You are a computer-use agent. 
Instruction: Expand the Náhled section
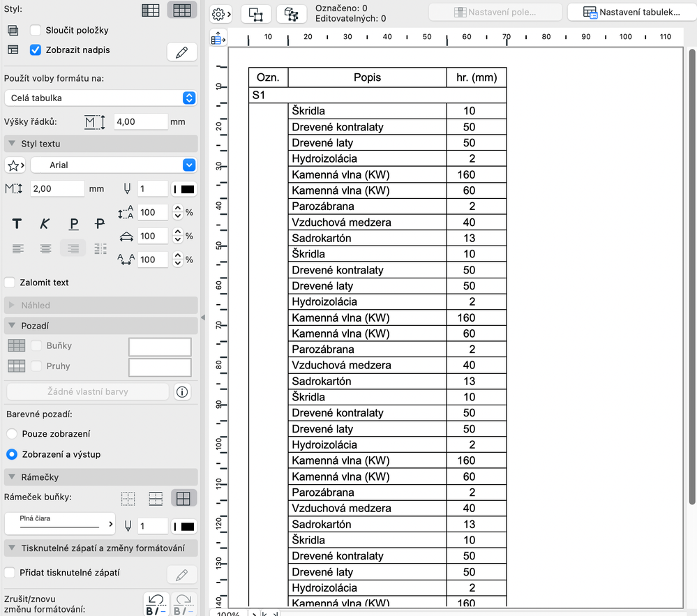coord(12,306)
